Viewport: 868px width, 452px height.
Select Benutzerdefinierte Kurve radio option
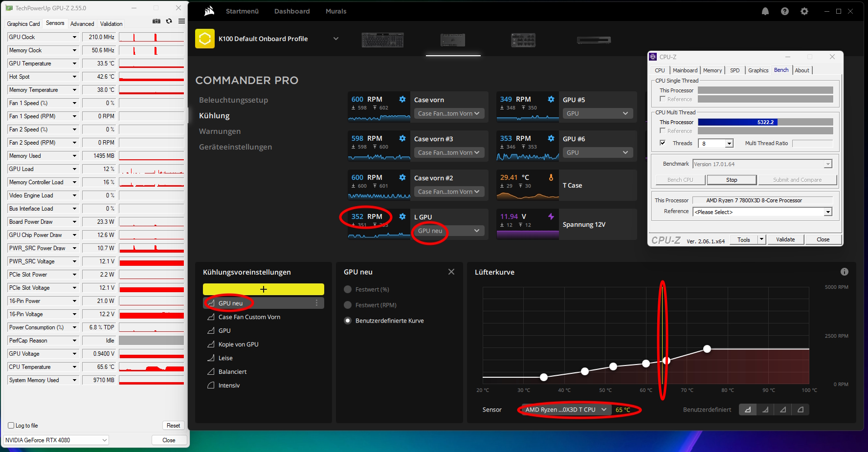coord(348,321)
